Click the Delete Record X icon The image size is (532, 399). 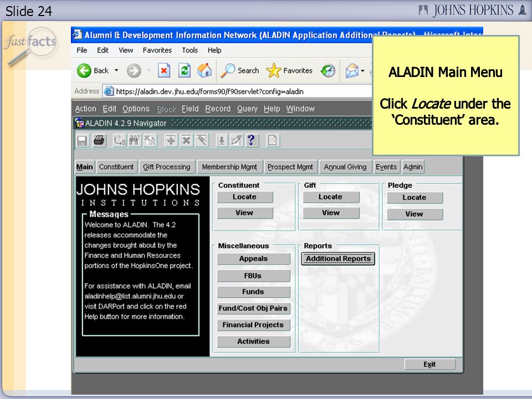click(186, 140)
